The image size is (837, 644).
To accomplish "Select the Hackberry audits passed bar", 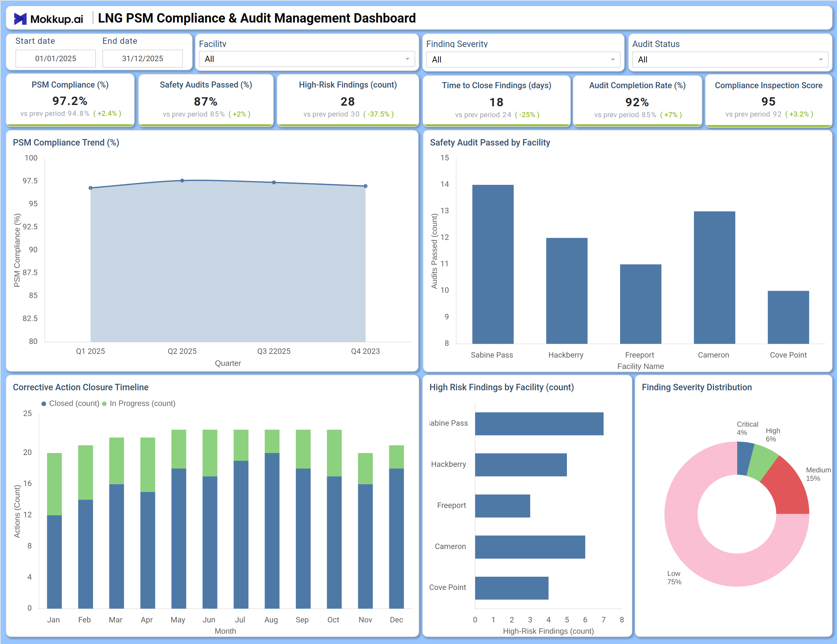I will click(567, 290).
